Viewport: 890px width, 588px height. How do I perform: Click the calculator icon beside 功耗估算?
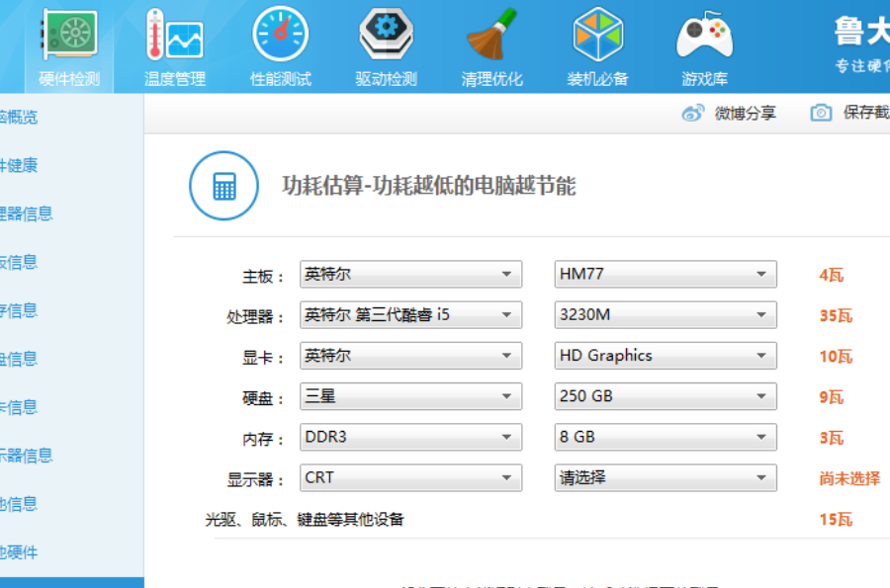point(224,186)
